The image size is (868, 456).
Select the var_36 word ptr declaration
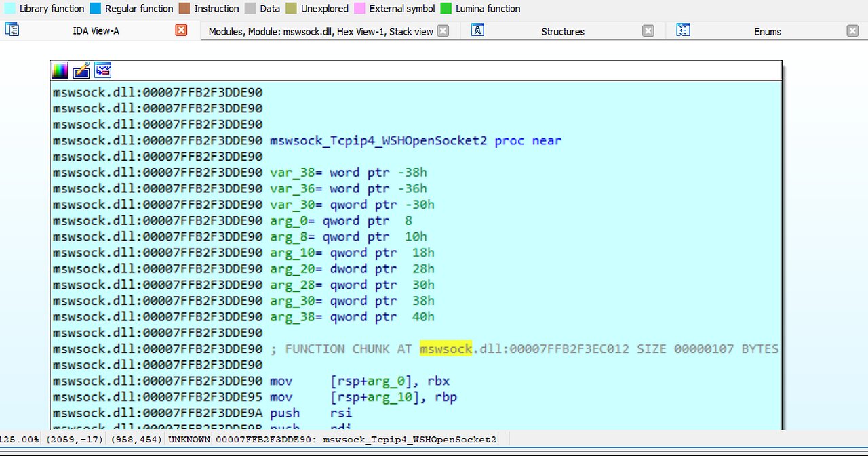[349, 189]
